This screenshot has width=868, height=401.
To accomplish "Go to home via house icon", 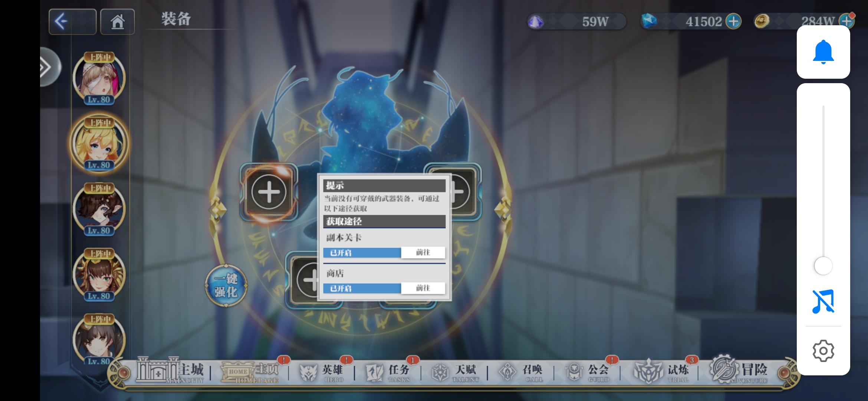I will (x=117, y=22).
